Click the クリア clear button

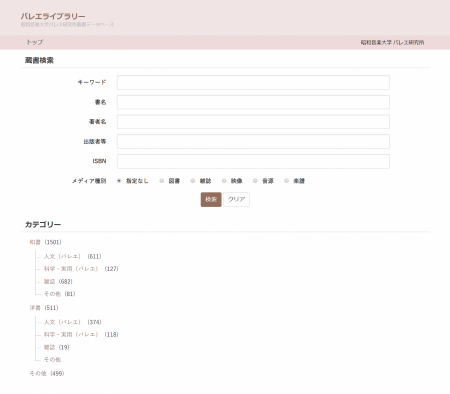click(x=236, y=199)
